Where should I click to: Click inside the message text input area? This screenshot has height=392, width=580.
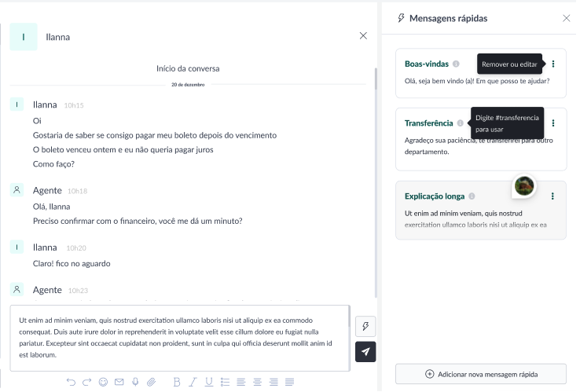(179, 338)
